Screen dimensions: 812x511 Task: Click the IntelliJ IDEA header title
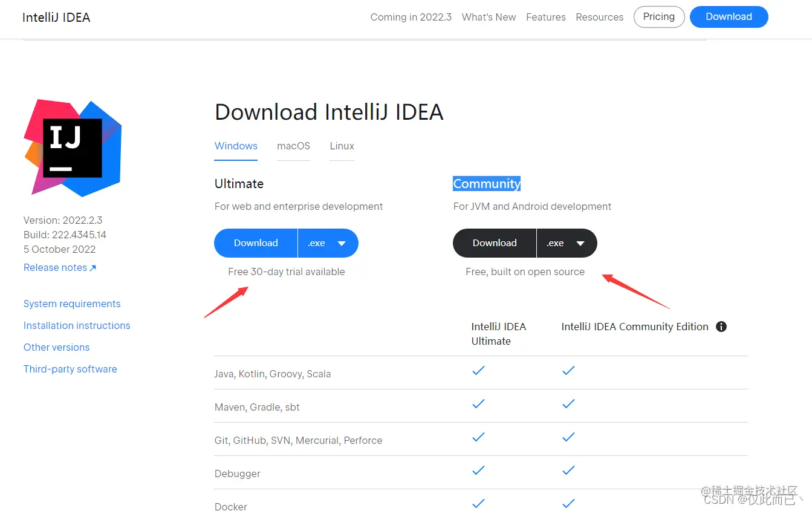coord(56,18)
